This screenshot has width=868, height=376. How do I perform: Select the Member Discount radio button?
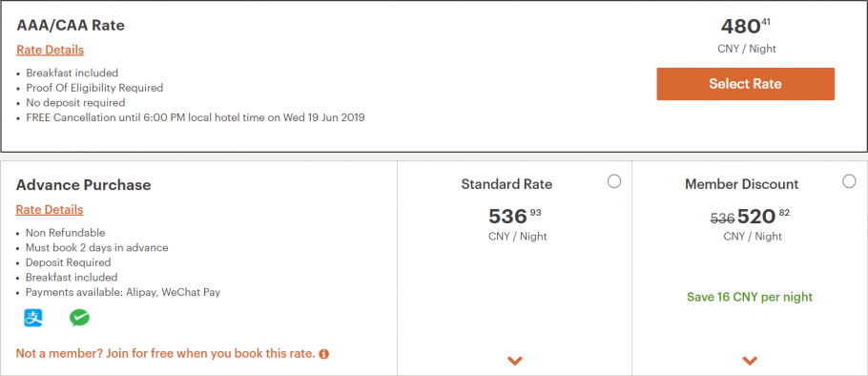849,181
